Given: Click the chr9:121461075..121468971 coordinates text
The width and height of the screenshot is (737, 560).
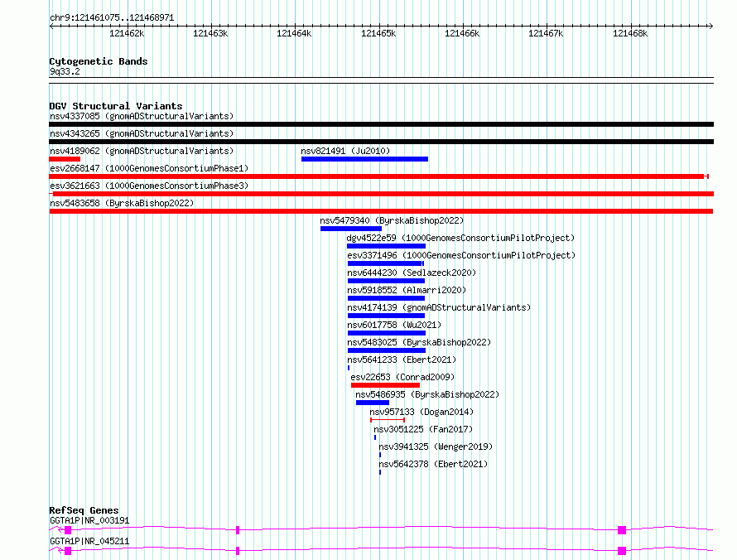Looking at the screenshot, I should point(112,18).
